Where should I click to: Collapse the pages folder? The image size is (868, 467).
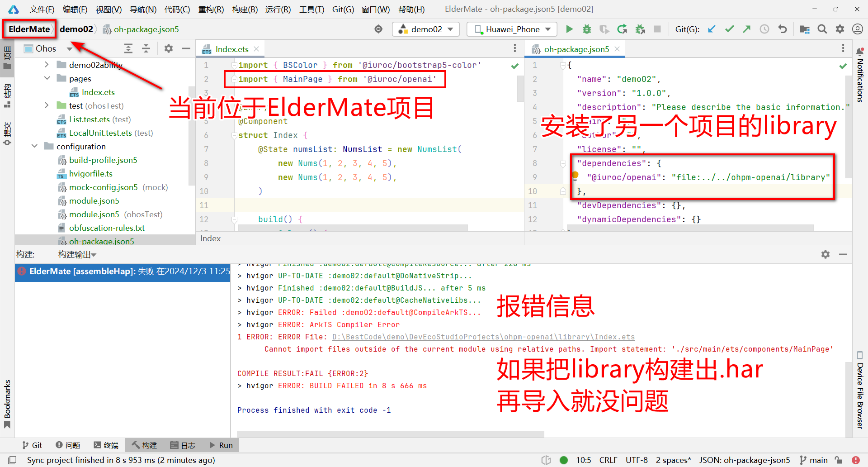pyautogui.click(x=47, y=78)
